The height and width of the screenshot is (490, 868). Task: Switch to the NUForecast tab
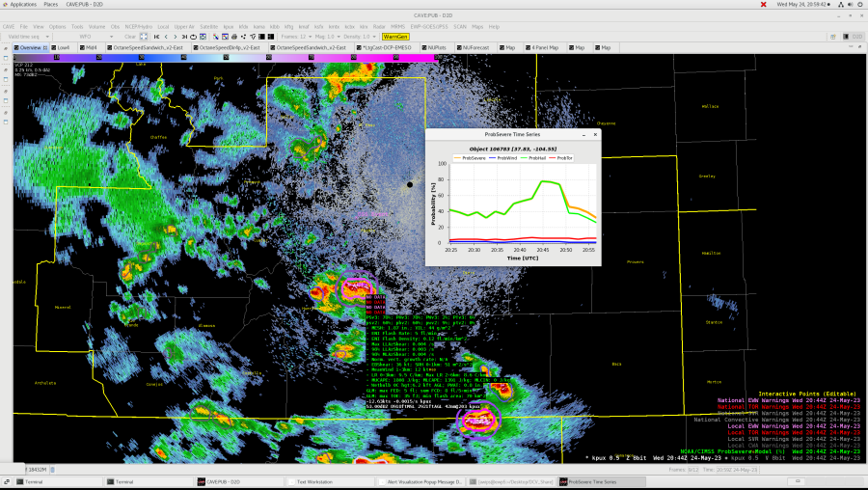475,47
